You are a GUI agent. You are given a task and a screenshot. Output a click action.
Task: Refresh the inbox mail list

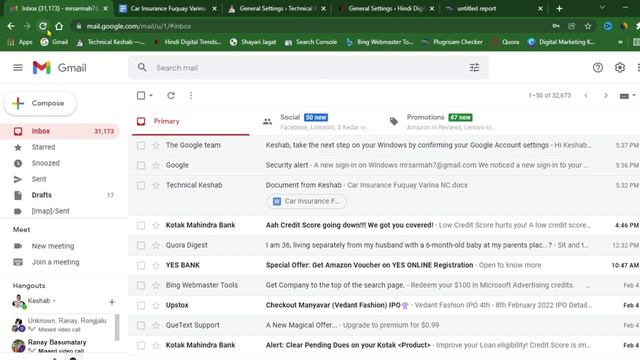click(171, 96)
